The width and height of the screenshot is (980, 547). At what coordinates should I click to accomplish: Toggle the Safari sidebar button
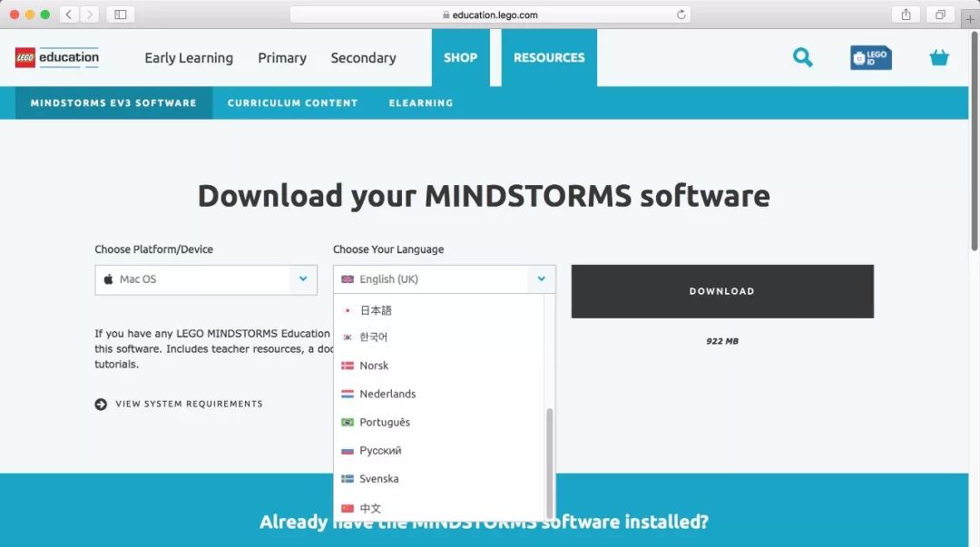click(x=121, y=15)
